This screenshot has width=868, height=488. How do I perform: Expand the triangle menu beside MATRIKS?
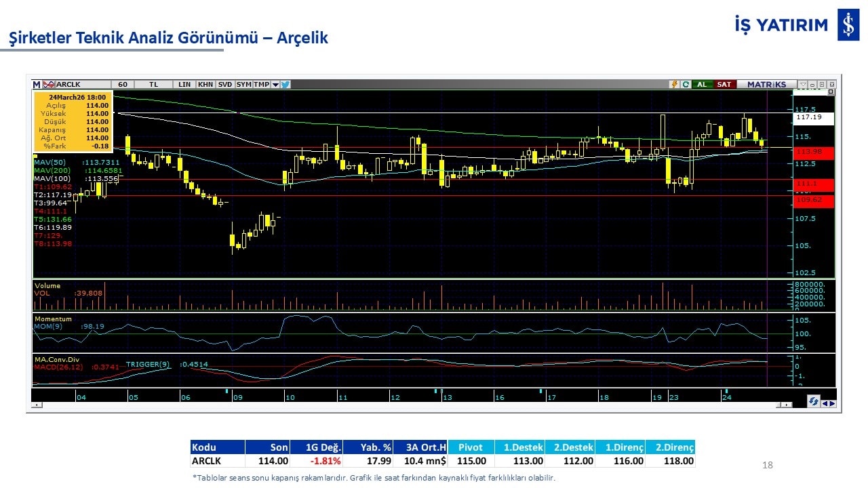pos(802,85)
